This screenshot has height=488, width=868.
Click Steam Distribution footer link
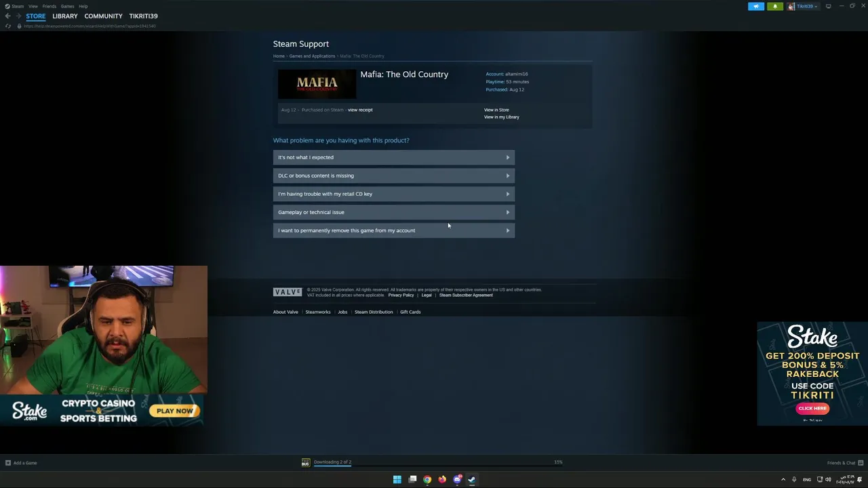374,312
